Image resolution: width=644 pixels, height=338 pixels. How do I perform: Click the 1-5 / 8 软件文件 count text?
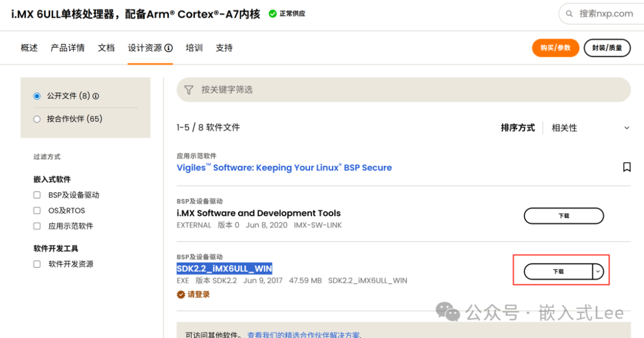208,128
